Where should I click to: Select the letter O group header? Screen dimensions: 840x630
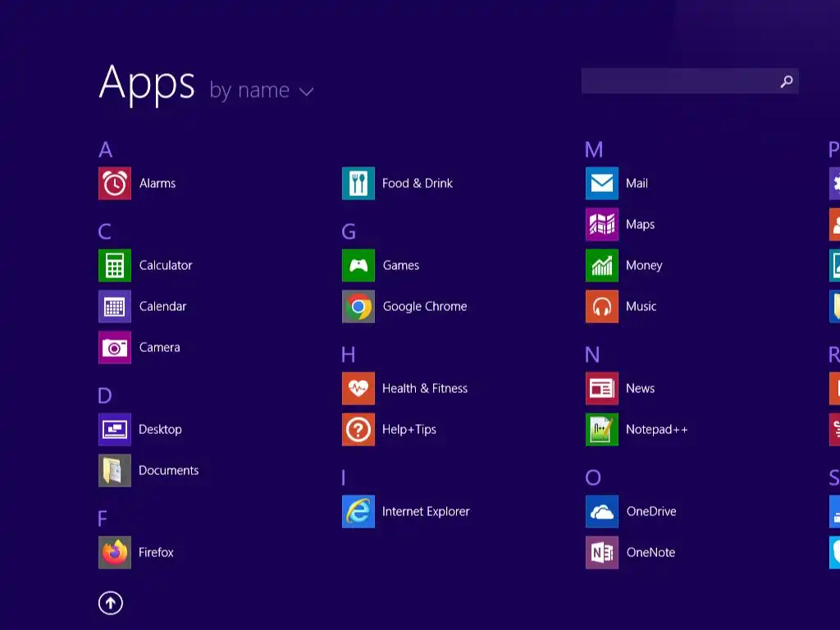click(x=593, y=477)
